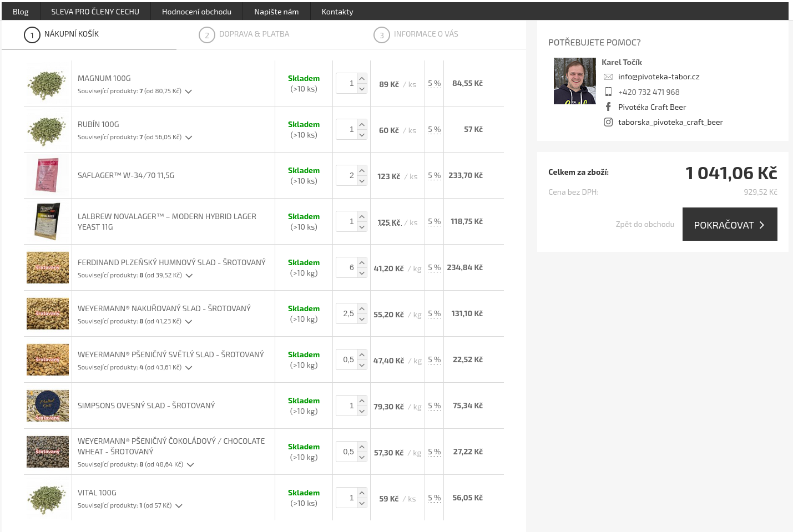Click the Instagram icon for taborska_pivoteka_craft_beer
The height and width of the screenshot is (532, 793).
point(608,122)
